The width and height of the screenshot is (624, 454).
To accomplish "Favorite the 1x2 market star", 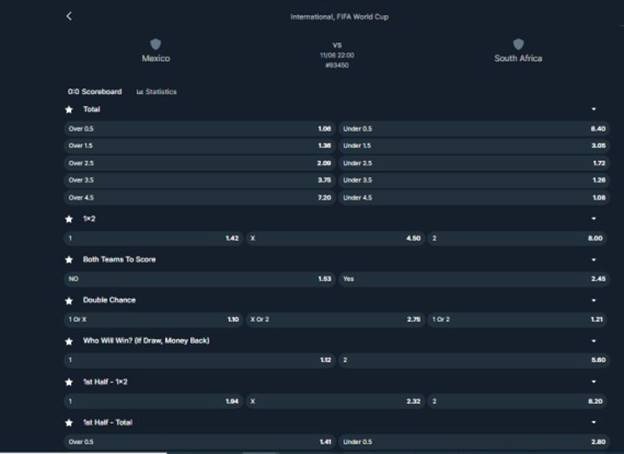I will click(69, 219).
